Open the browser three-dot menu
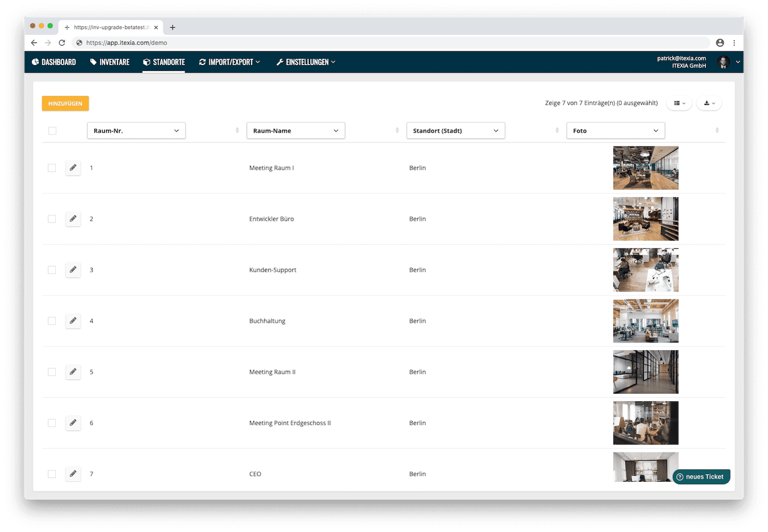Image resolution: width=768 pixels, height=532 pixels. 734,43
